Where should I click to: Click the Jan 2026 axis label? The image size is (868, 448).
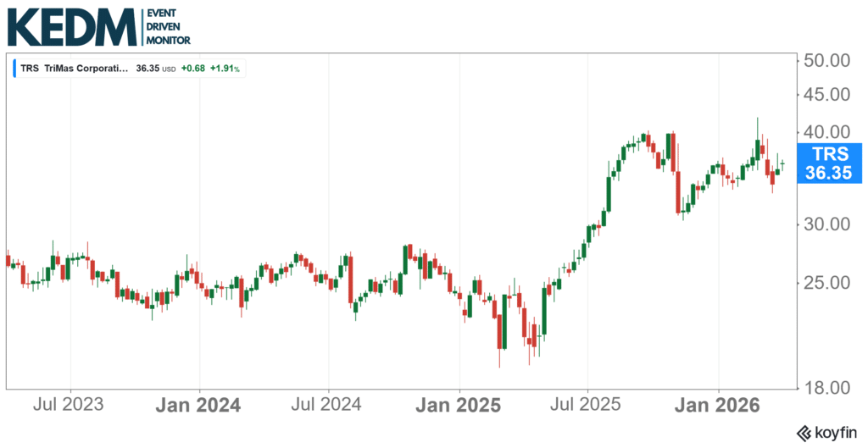pyautogui.click(x=718, y=404)
